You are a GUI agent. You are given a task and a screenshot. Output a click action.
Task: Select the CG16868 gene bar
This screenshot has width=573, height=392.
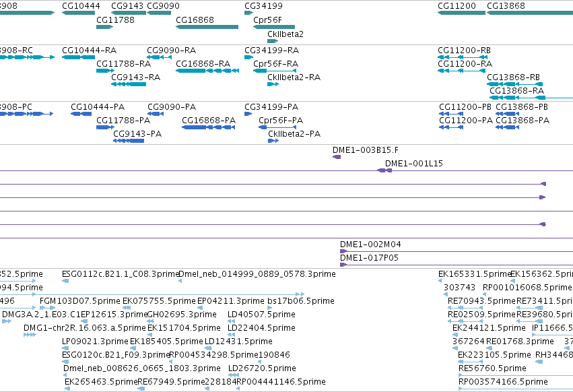pyautogui.click(x=207, y=27)
